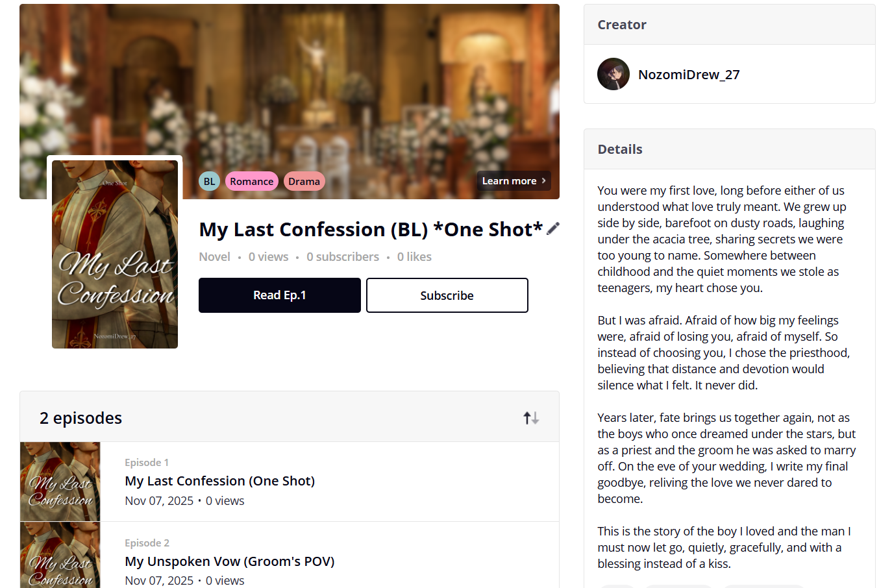Toggle episode sort order arrows
The width and height of the screenshot is (892, 588).
[531, 418]
